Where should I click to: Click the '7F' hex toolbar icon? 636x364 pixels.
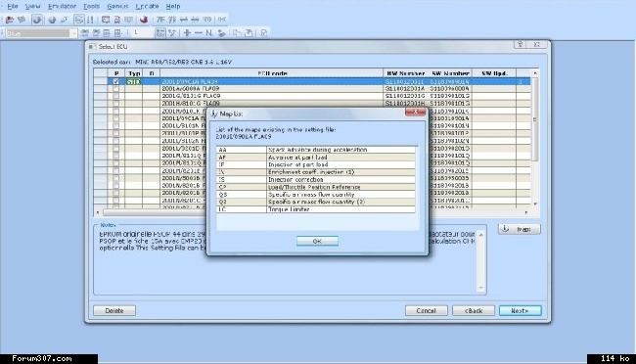(x=160, y=20)
